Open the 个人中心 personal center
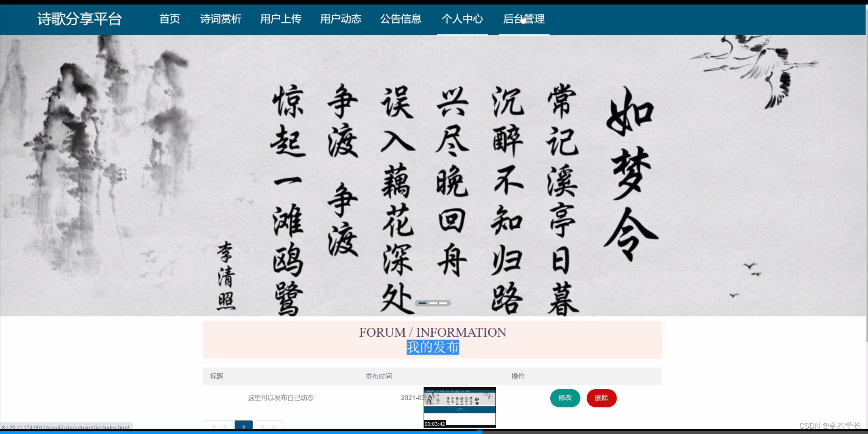The width and height of the screenshot is (868, 434). 462,19
